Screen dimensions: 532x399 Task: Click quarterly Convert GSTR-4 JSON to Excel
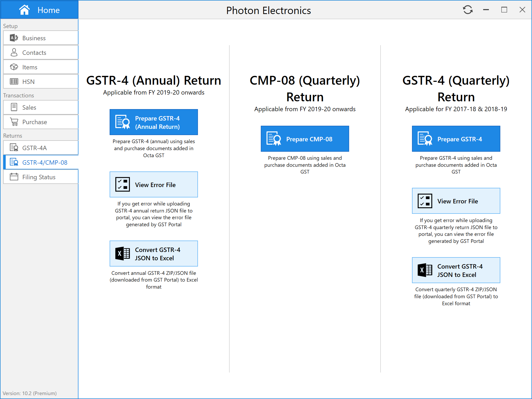coord(456,270)
